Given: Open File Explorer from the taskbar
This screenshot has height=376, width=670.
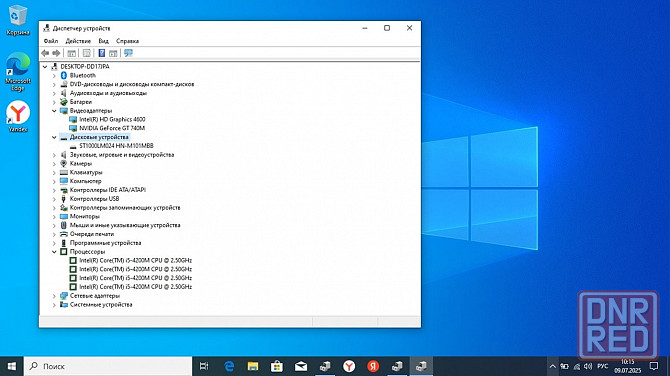Looking at the screenshot, I should click(253, 366).
